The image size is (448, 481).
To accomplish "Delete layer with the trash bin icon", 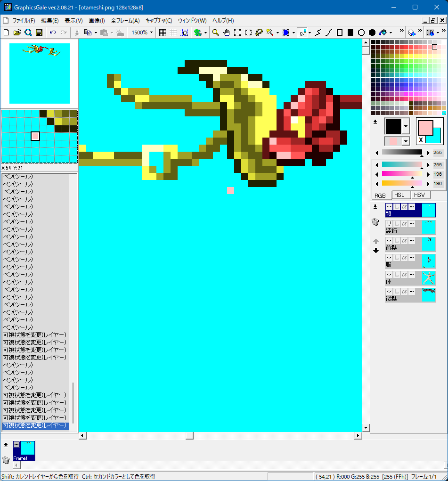I will (x=375, y=222).
